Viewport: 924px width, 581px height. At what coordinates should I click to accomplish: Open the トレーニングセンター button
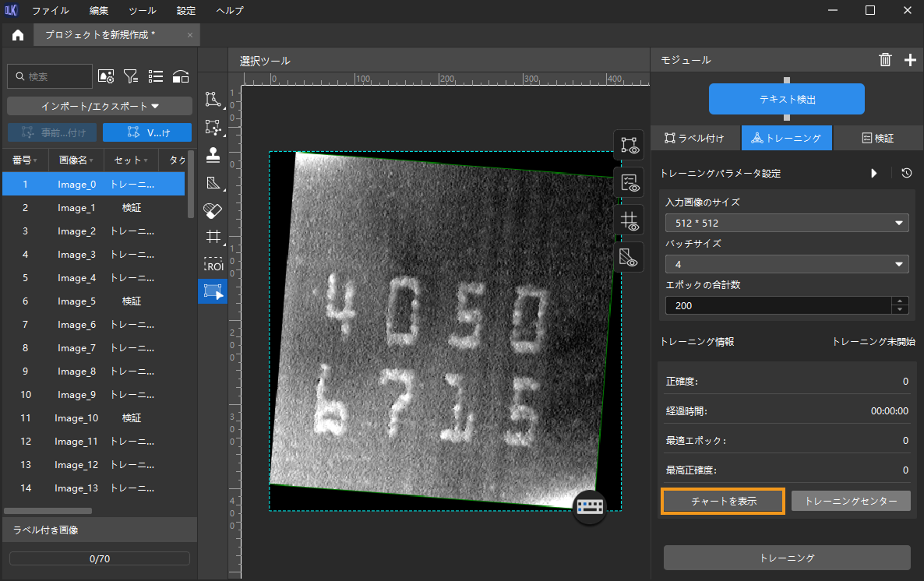click(851, 502)
